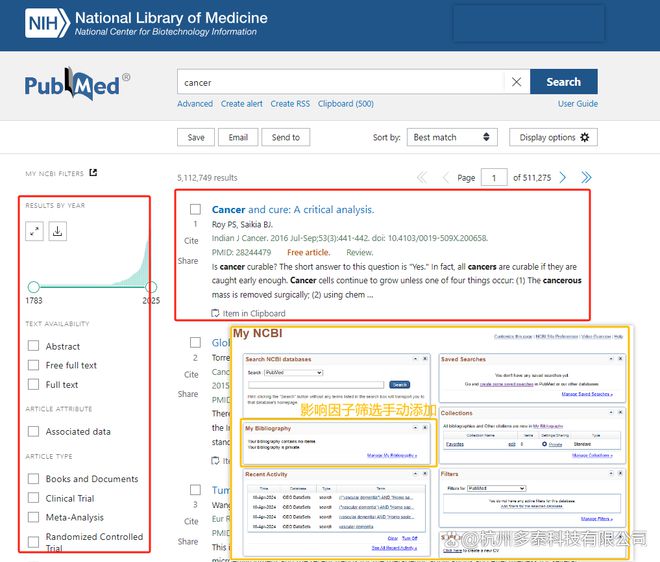Close the Search NCBI databases panel

[425, 359]
